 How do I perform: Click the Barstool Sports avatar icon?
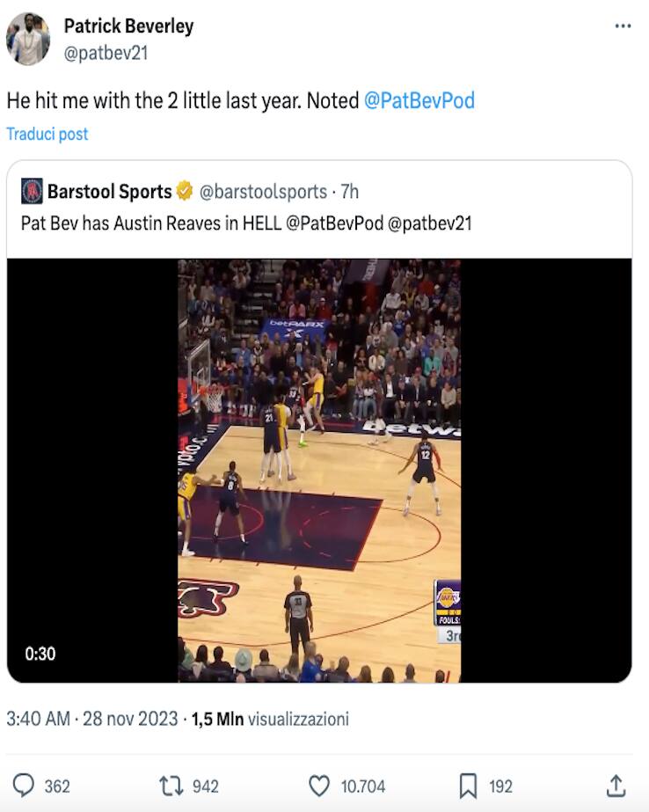[x=32, y=191]
